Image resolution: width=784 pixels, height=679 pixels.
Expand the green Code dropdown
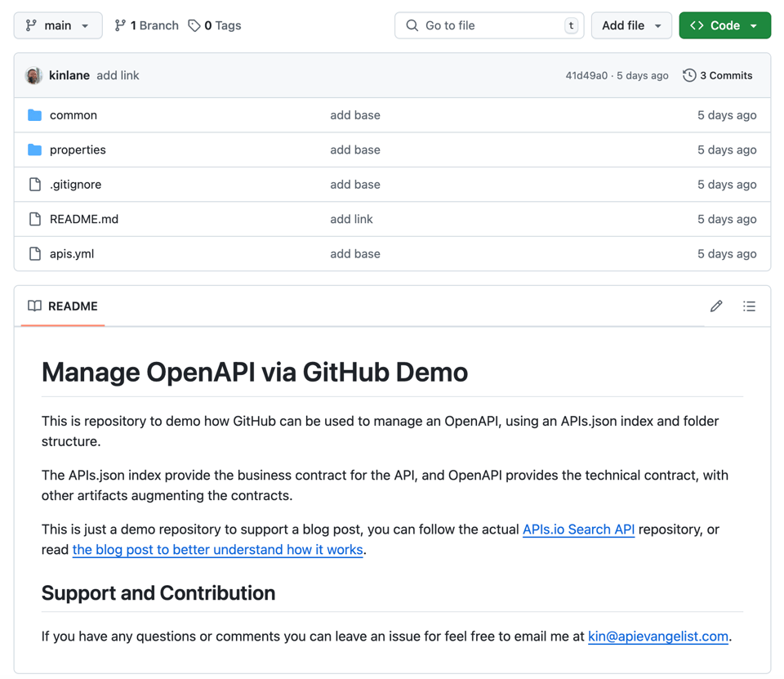point(724,25)
